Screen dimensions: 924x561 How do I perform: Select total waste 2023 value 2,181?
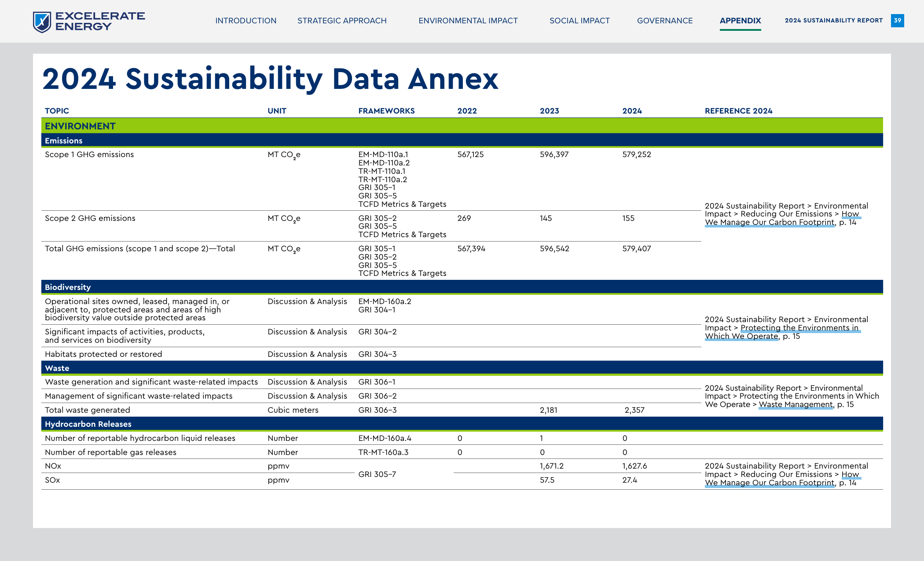(x=549, y=410)
